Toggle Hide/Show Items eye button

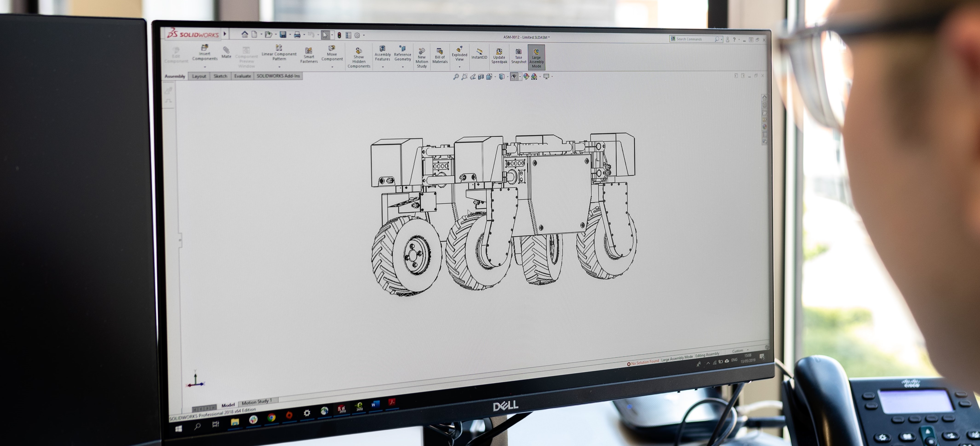point(514,77)
